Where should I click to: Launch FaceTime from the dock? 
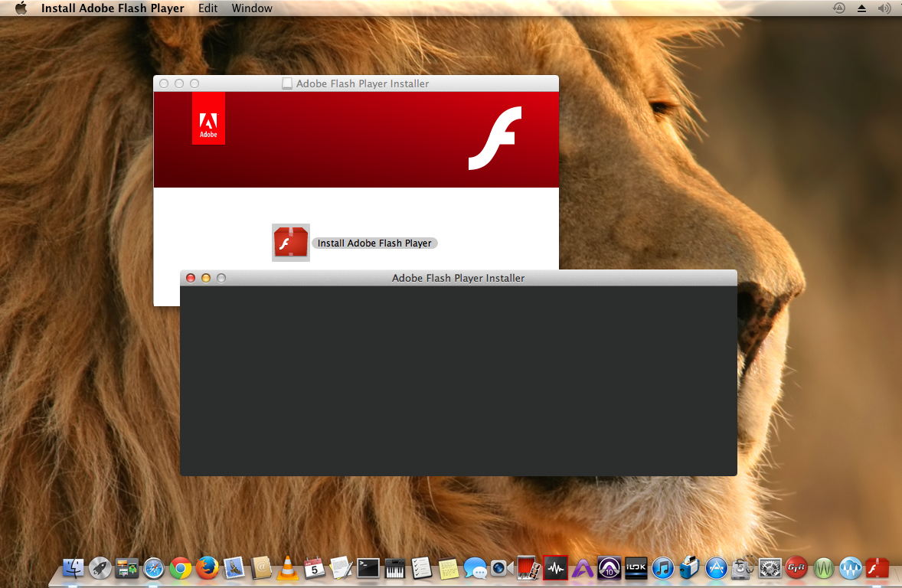point(502,568)
